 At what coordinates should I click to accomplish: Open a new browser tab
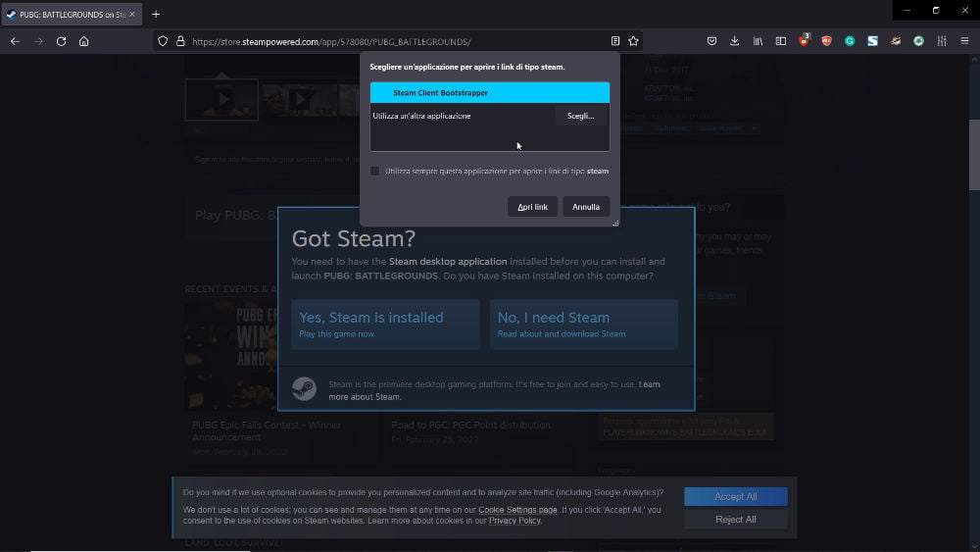pyautogui.click(x=156, y=15)
